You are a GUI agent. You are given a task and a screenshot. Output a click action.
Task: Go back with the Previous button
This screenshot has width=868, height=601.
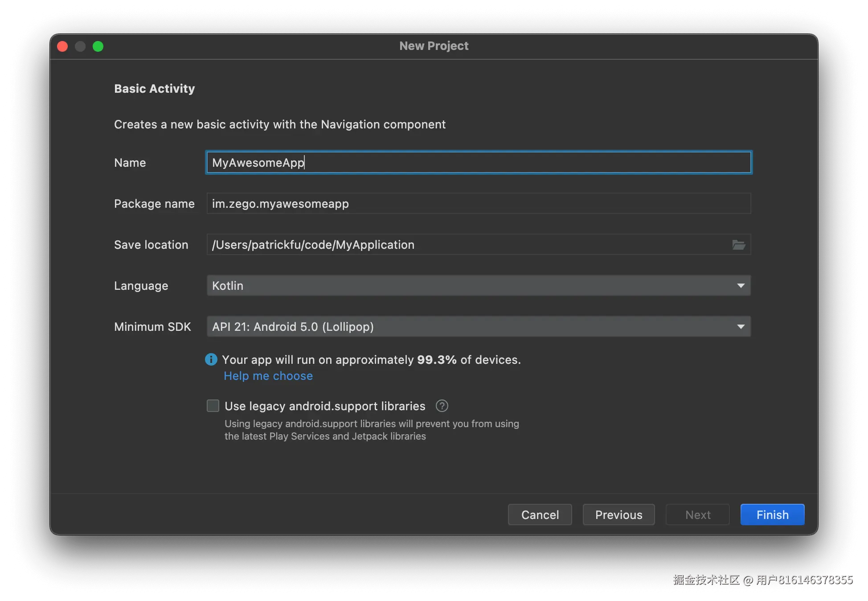pos(618,515)
